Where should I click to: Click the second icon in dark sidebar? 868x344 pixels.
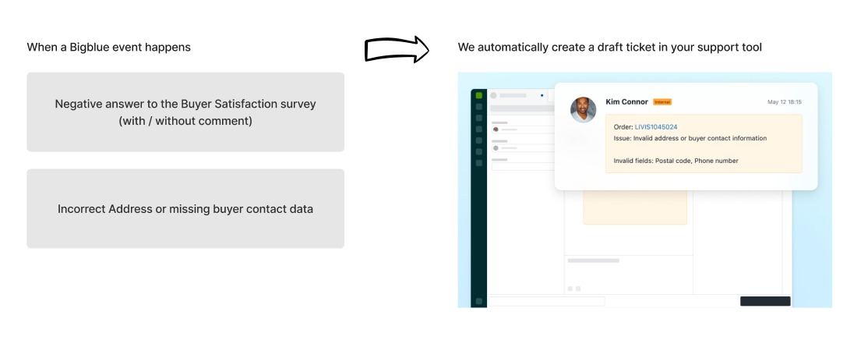tap(479, 107)
